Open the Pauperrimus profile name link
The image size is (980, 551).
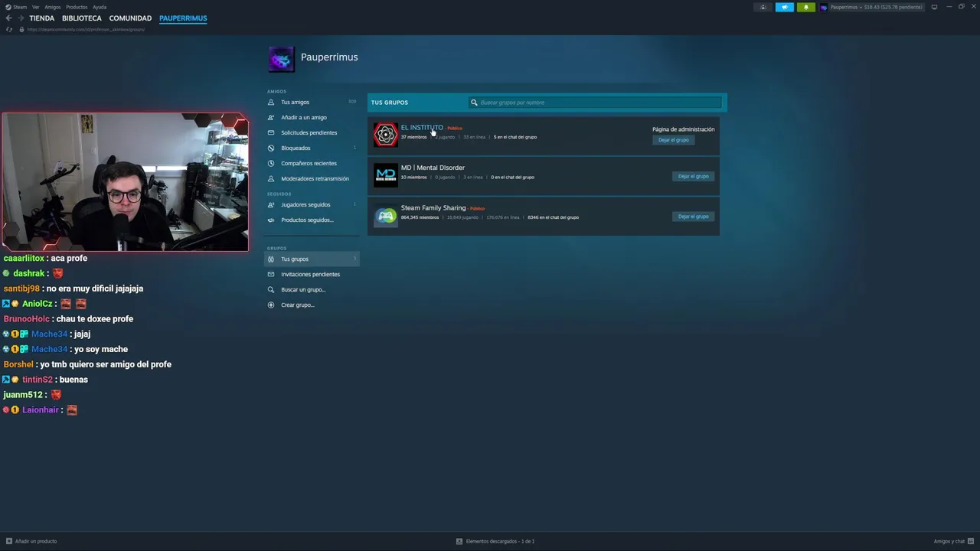click(329, 57)
